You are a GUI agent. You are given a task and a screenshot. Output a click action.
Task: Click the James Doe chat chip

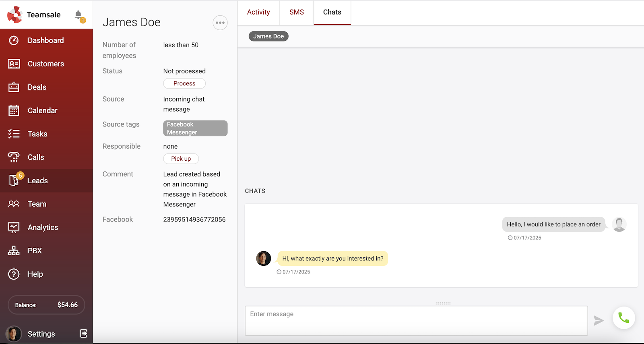(x=268, y=36)
